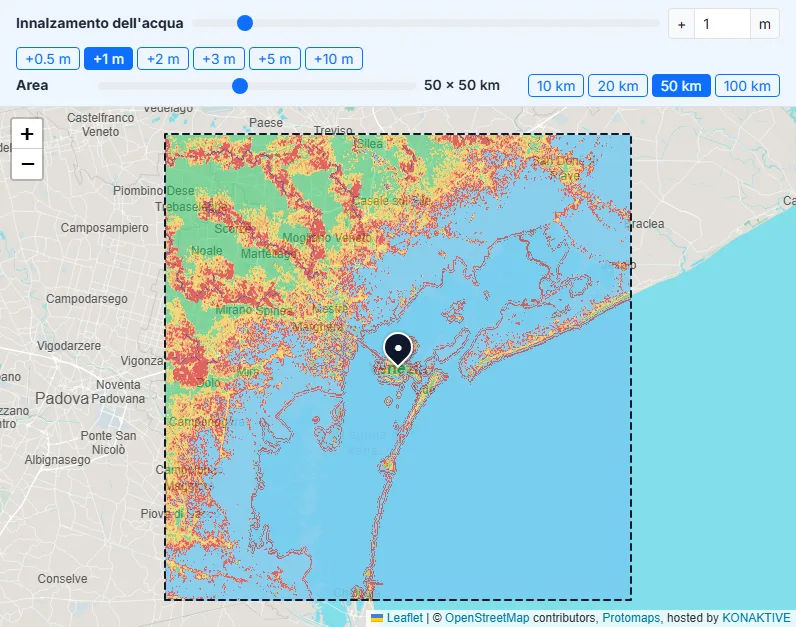
Task: Open the KONAKTIVE hosting link
Action: (756, 618)
